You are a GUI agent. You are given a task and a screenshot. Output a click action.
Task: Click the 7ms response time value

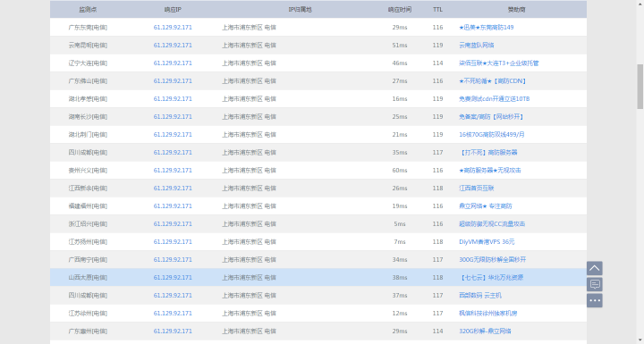400,242
